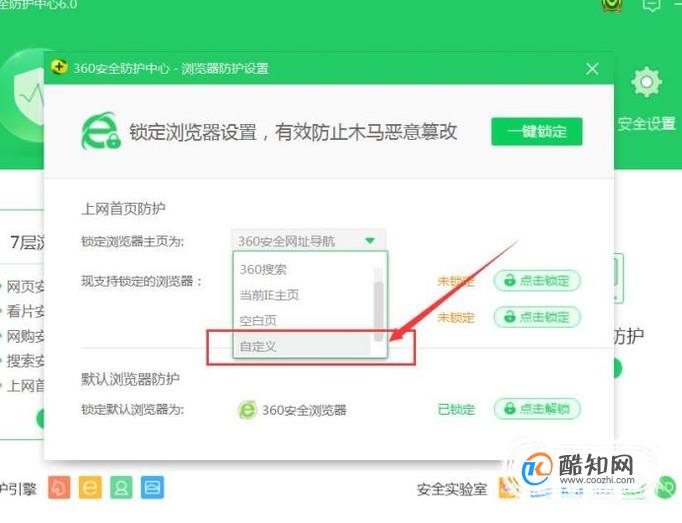Click 现支持锁定的浏览器 label
This screenshot has height=523, width=682.
(x=142, y=281)
